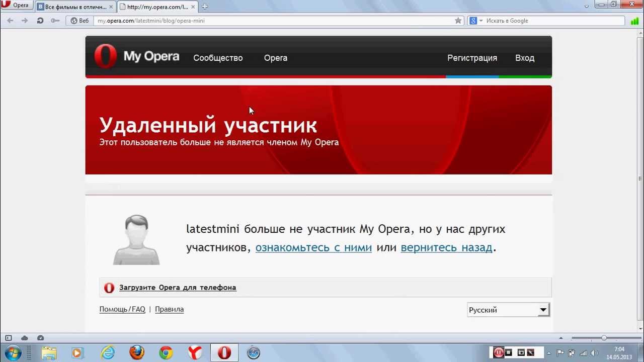Close the my.opera.com tab
Image resolution: width=644 pixels, height=362 pixels.
tap(193, 7)
